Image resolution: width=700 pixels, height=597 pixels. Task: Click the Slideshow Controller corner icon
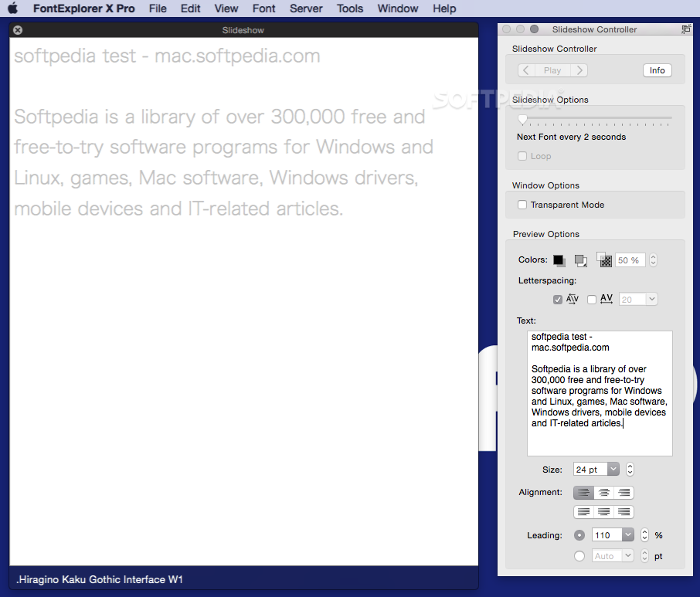click(686, 29)
